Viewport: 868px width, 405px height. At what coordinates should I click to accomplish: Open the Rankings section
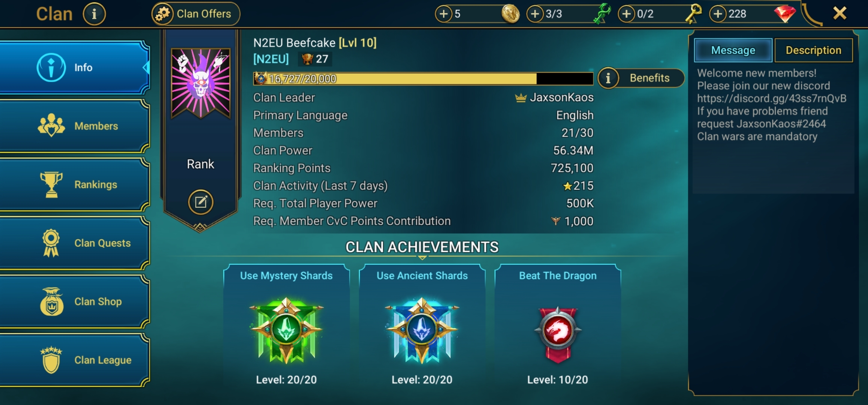[x=74, y=184]
